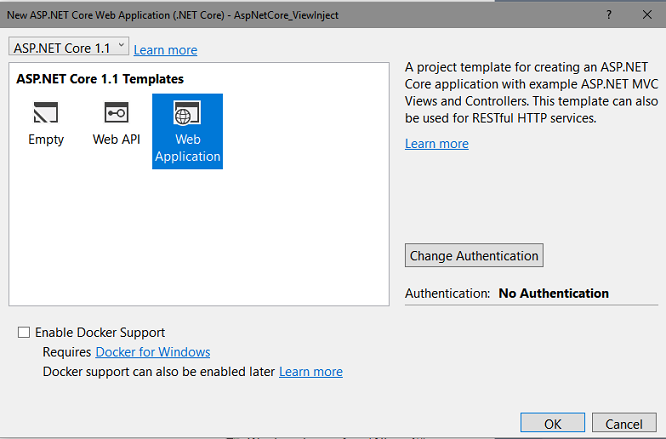Click the Web API label text
Image resolution: width=666 pixels, height=439 pixels.
[x=116, y=139]
